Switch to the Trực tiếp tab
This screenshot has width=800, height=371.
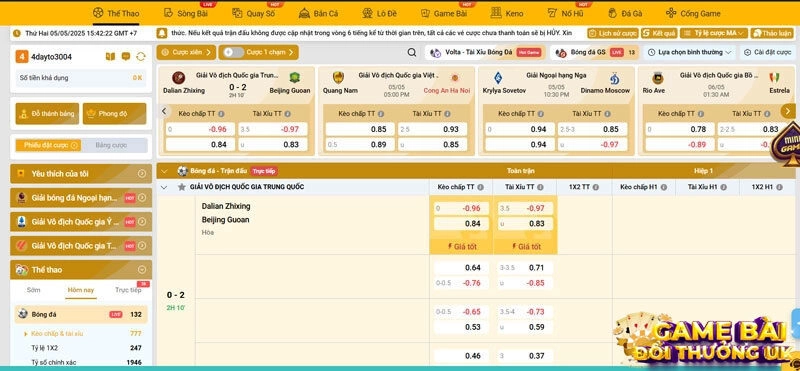(x=128, y=290)
